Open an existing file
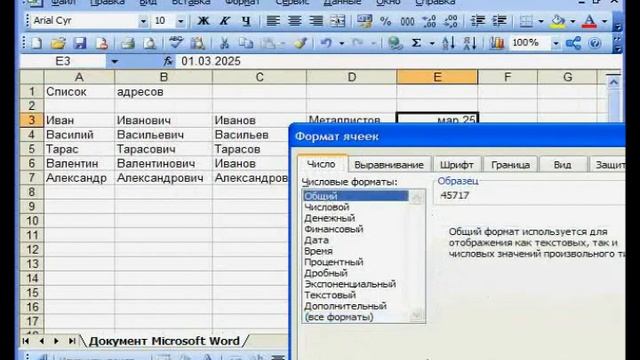640x360 pixels. 58,43
